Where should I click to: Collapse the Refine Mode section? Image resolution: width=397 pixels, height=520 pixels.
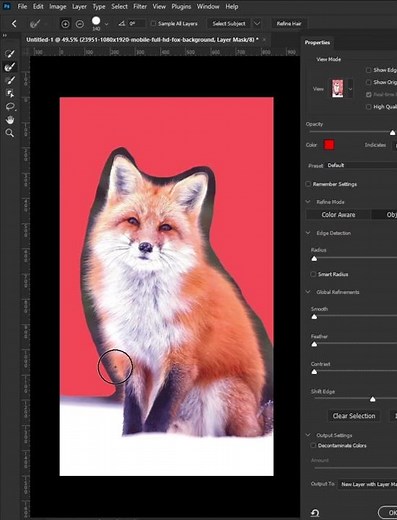pos(308,202)
